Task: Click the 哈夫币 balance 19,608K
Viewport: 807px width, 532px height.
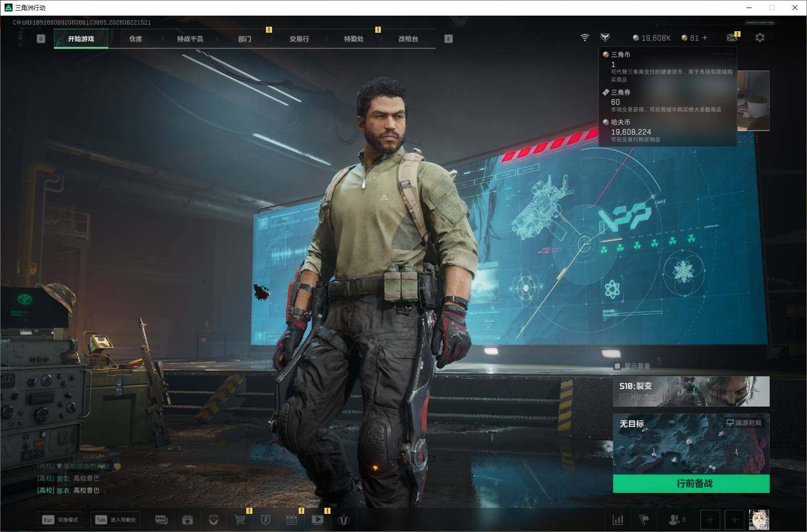Action: (652, 38)
